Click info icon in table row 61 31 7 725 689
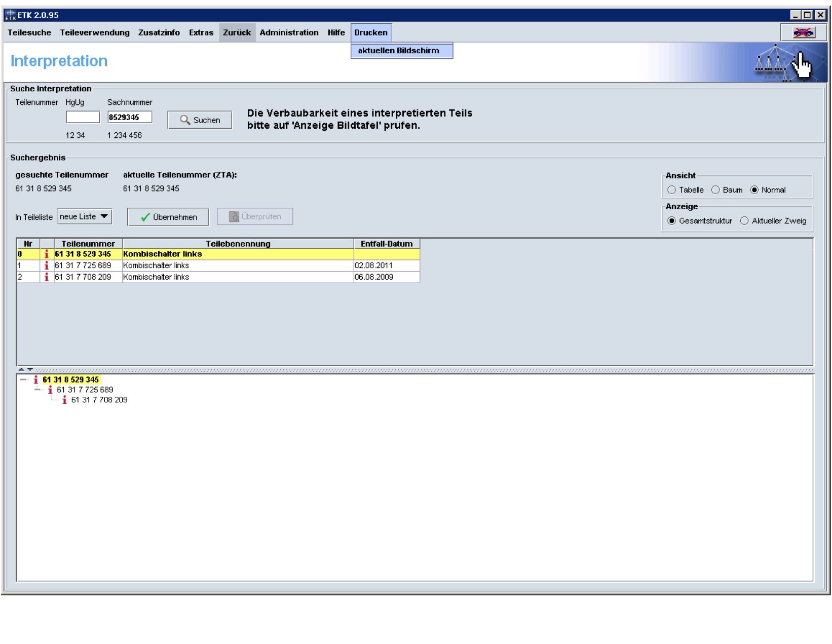Image resolution: width=832 pixels, height=644 pixels. (47, 266)
